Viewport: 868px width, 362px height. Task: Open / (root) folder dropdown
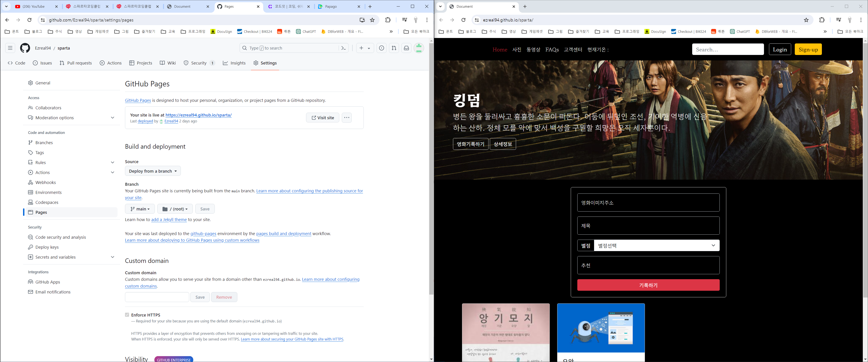(175, 209)
